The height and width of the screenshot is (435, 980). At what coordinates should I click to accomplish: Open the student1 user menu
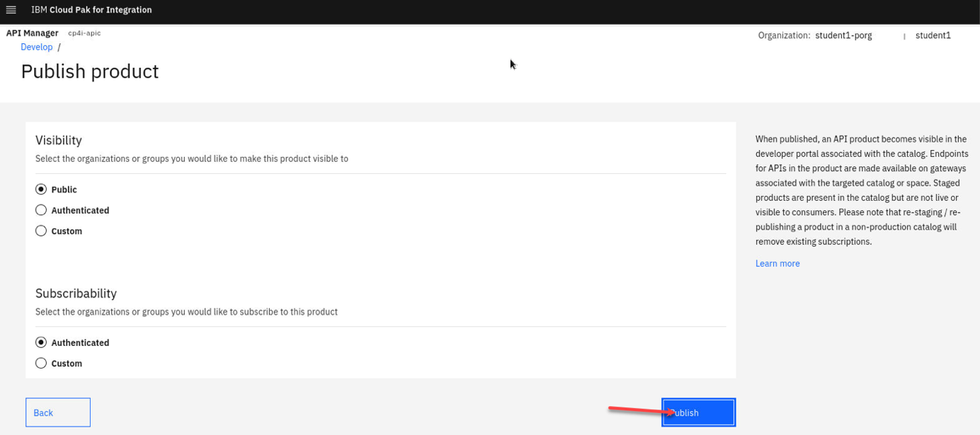(933, 35)
